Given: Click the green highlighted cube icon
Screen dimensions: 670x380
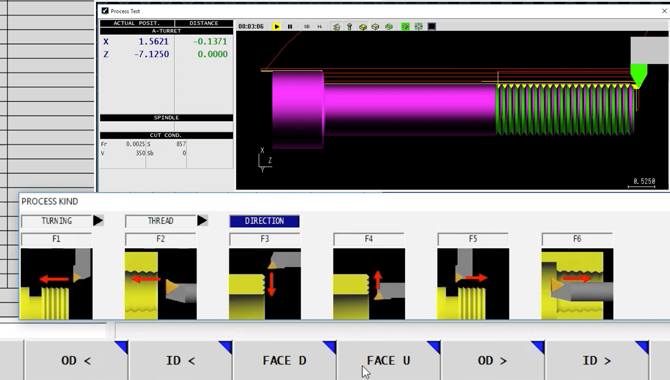Looking at the screenshot, I should tap(405, 27).
